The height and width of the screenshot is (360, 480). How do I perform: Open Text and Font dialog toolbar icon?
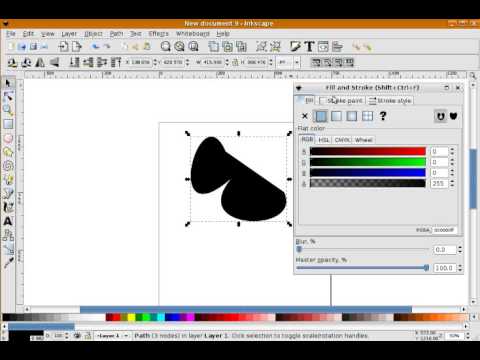(x=309, y=47)
